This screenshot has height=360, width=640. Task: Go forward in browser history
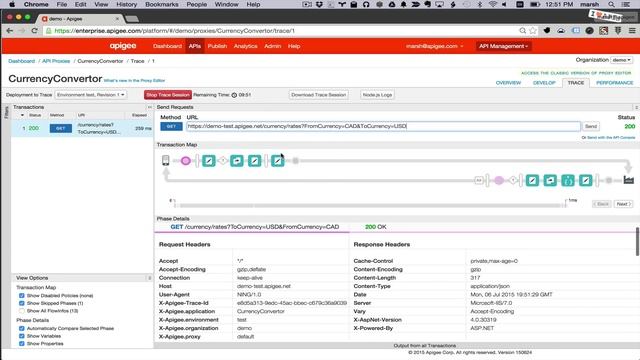click(x=22, y=31)
